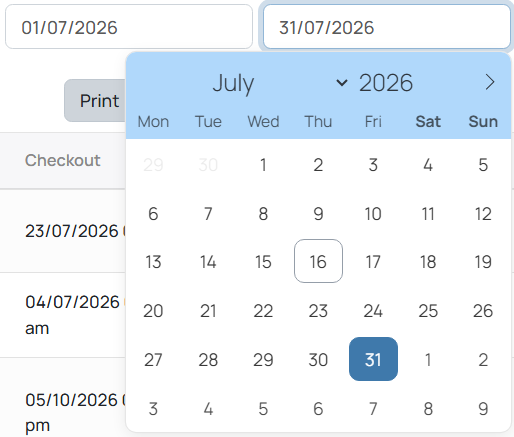Open the July month dropdown
514x437 pixels.
280,83
